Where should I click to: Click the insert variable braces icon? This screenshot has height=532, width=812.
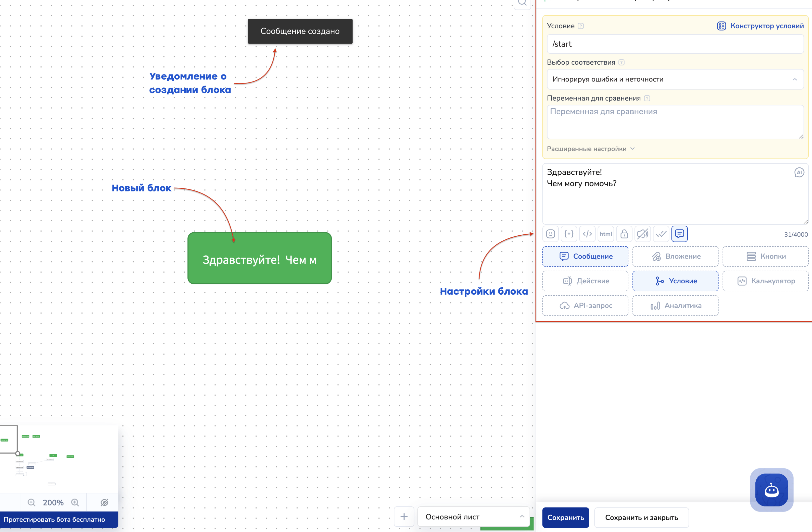click(569, 234)
